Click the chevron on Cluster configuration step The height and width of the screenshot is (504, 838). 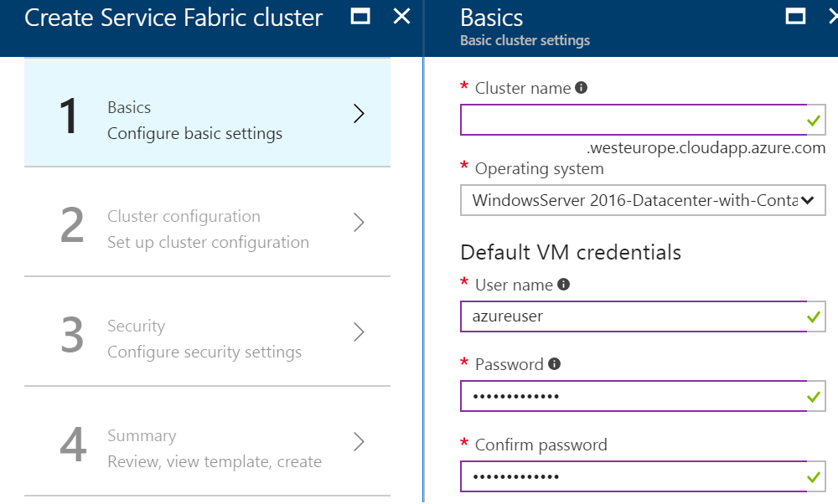coord(360,222)
